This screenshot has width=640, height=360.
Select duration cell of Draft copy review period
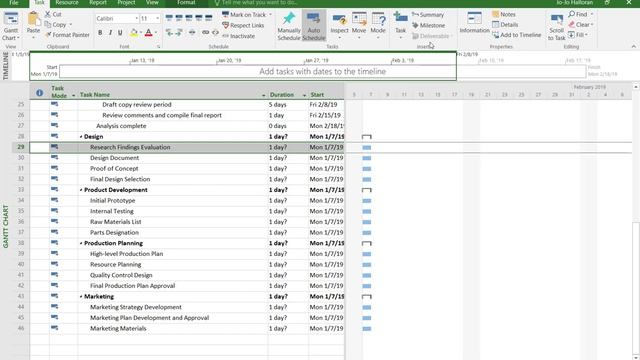click(x=288, y=105)
